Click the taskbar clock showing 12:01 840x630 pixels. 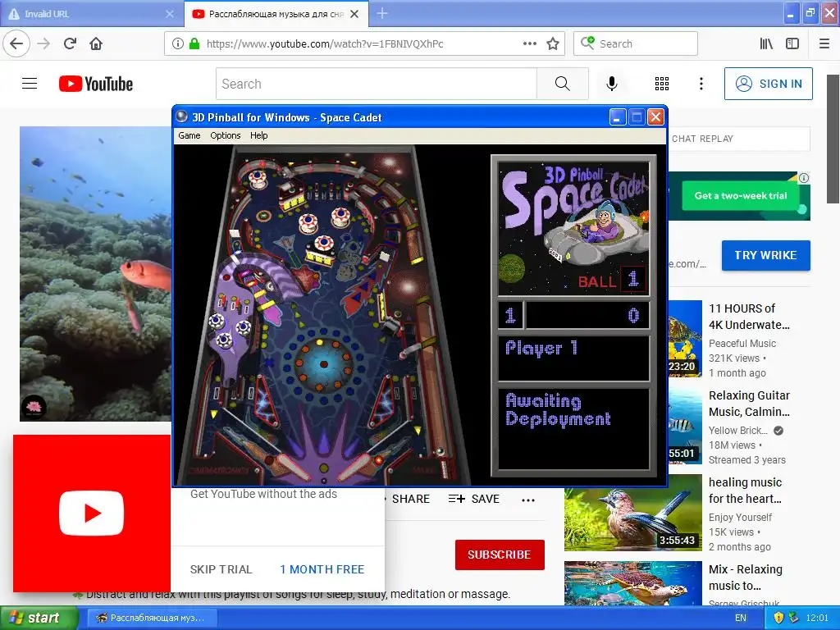pos(816,618)
